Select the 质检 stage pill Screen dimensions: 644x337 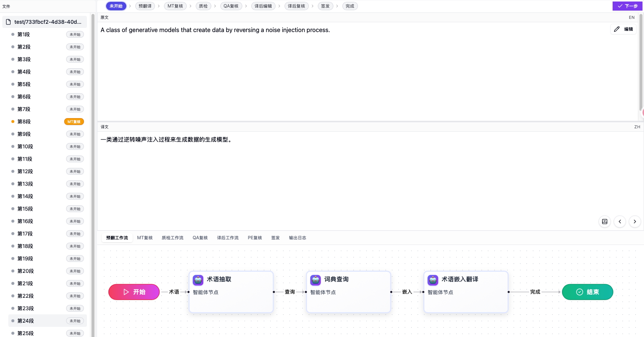click(x=203, y=6)
